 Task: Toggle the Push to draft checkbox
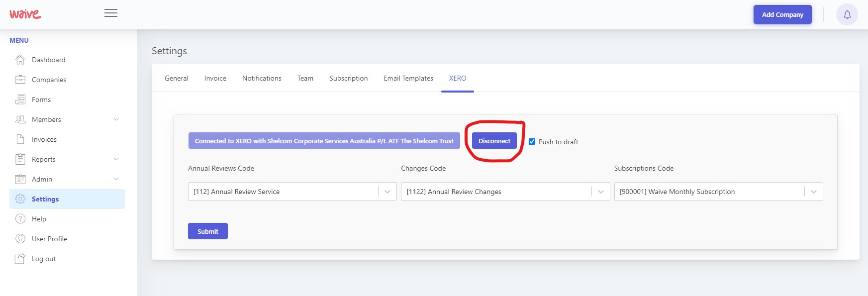coord(532,142)
